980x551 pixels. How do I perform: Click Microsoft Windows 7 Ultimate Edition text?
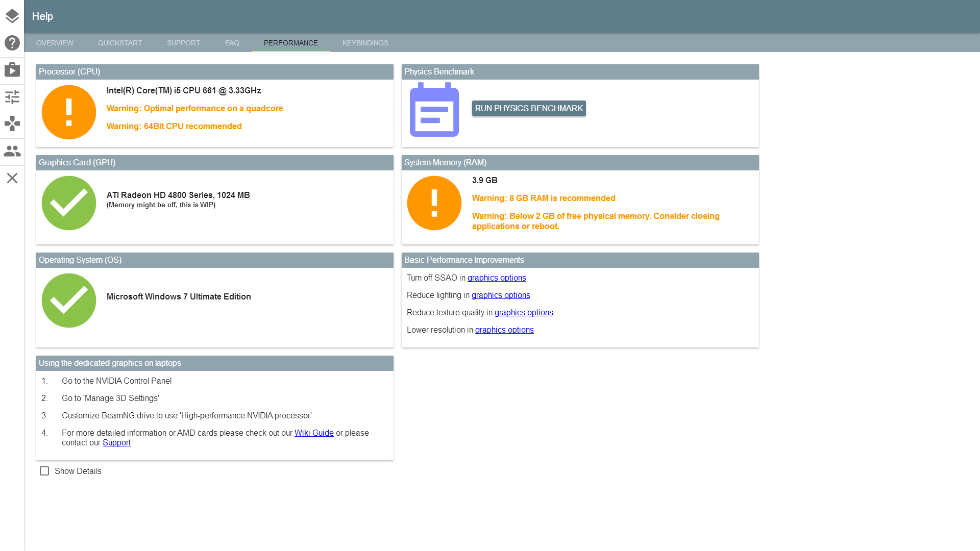[179, 296]
